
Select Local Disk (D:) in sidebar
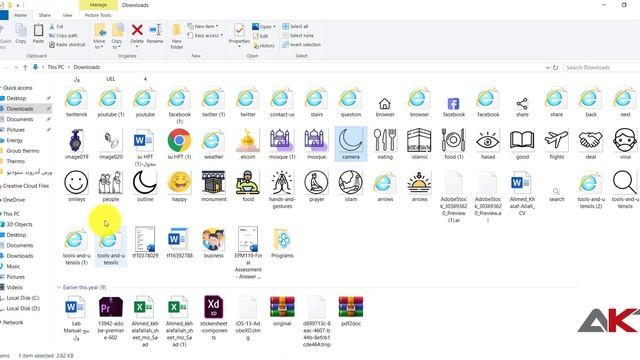tap(23, 309)
